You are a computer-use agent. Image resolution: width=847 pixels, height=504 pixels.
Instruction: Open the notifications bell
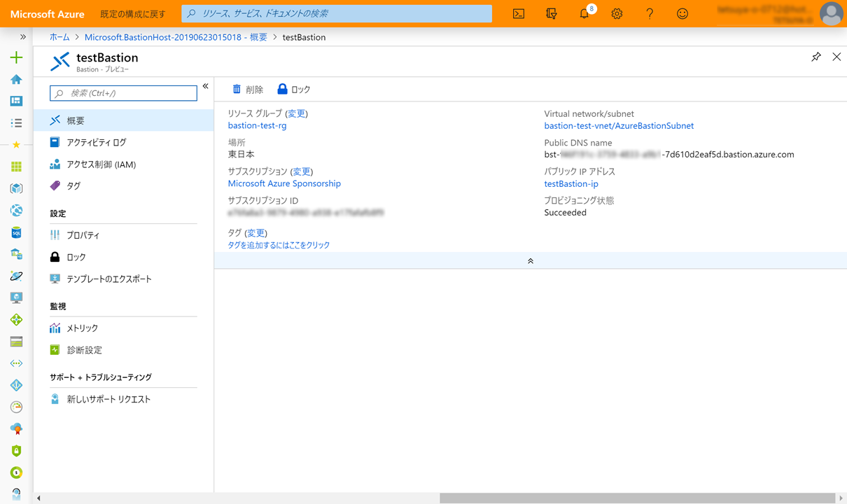pos(584,13)
